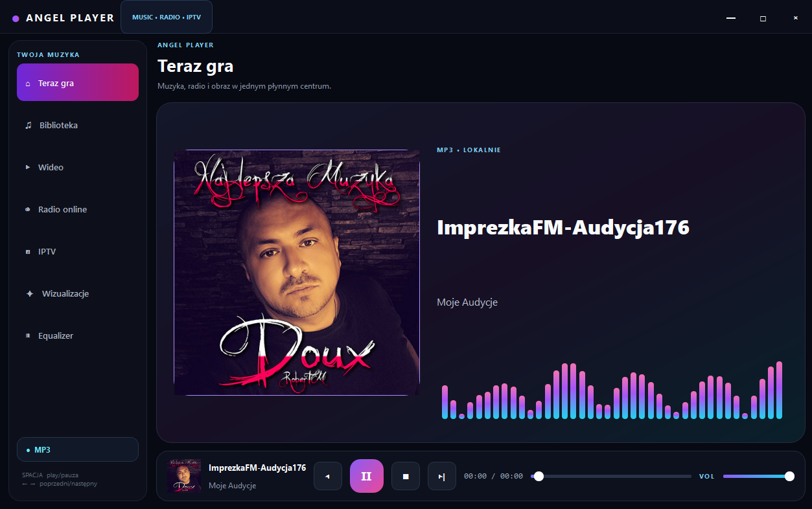Click the MUSIC • RADIO • IPTV badge
Viewport: 812px width, 509px height.
[x=167, y=17]
